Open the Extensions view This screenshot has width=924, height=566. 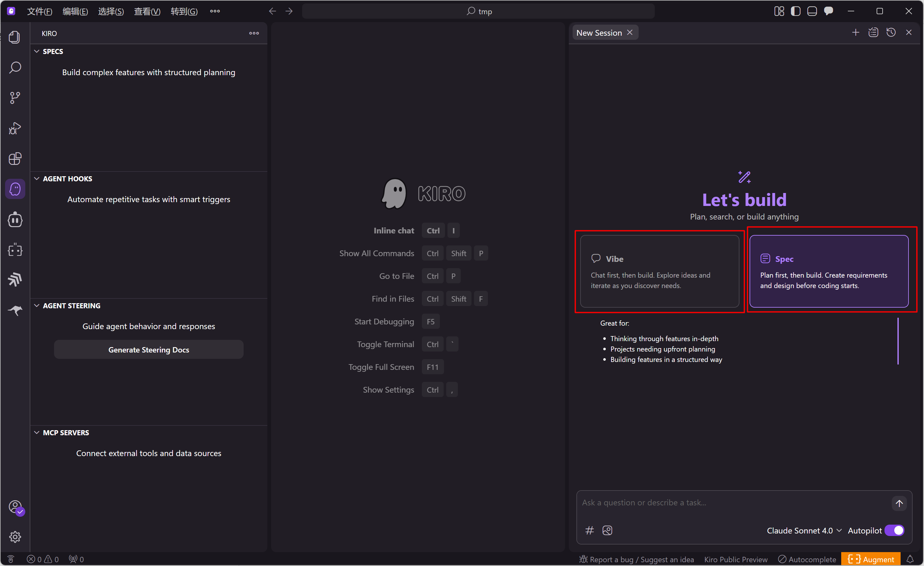click(x=15, y=159)
